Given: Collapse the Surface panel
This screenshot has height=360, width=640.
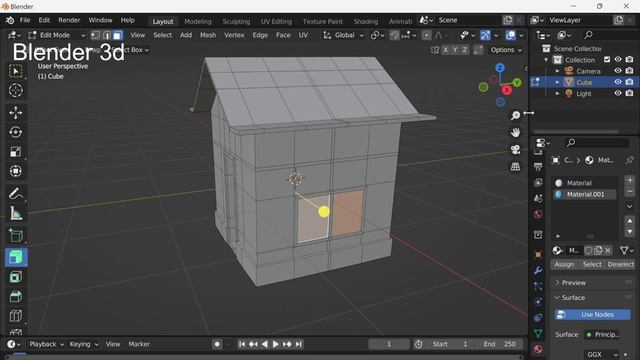Looking at the screenshot, I should pyautogui.click(x=573, y=298).
